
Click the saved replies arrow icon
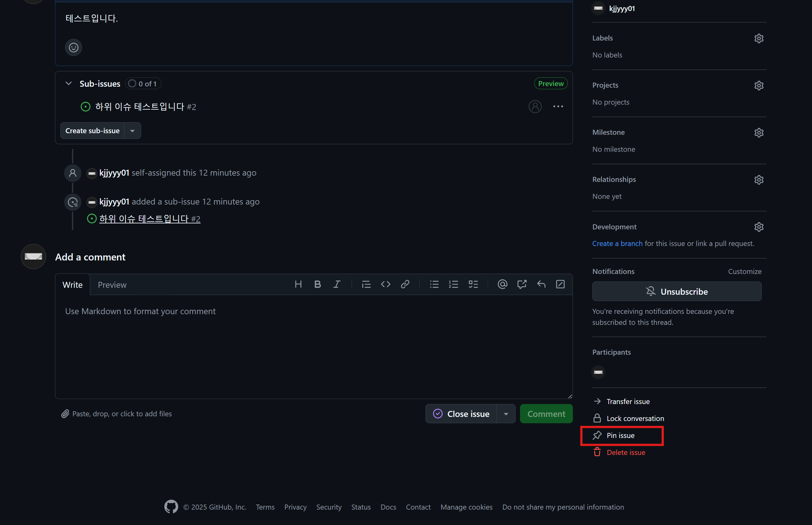(541, 284)
